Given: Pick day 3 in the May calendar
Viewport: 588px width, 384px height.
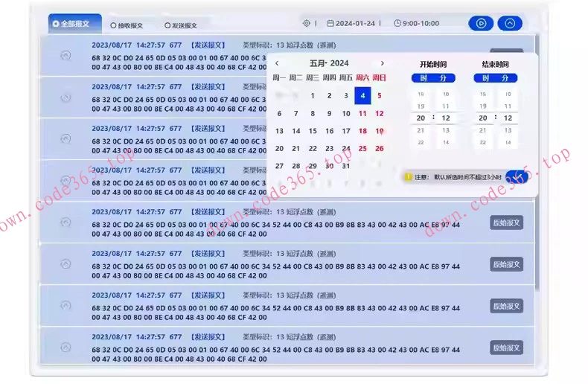Looking at the screenshot, I should tap(346, 95).
